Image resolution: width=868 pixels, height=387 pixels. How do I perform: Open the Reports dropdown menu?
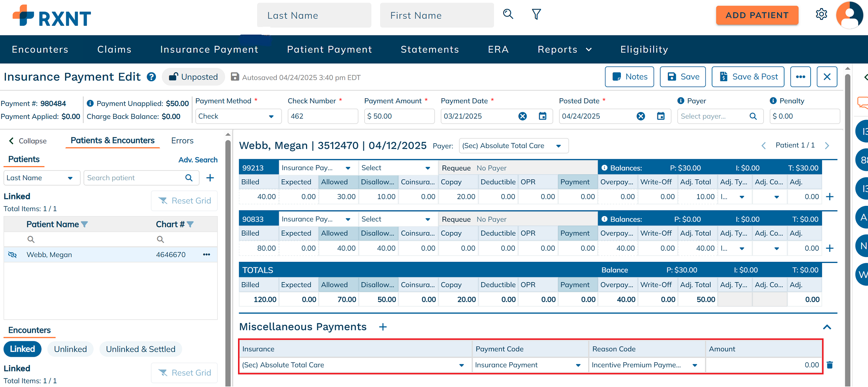565,49
